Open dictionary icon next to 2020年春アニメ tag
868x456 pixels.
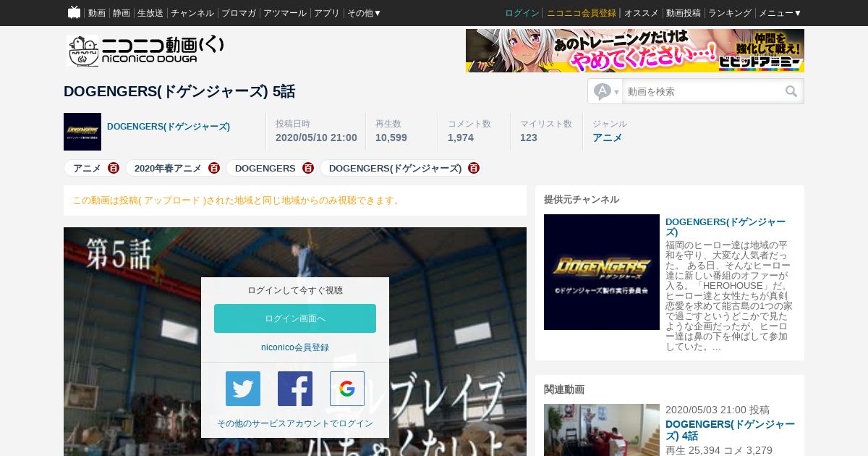[214, 168]
